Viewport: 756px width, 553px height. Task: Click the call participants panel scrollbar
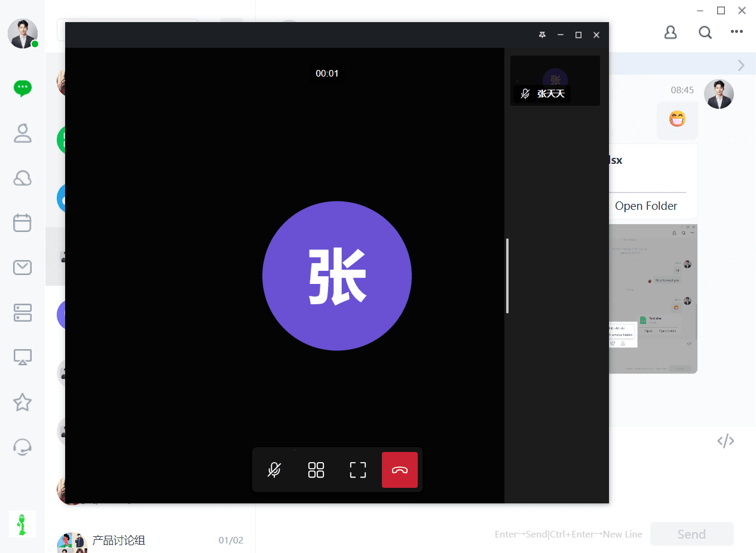507,276
